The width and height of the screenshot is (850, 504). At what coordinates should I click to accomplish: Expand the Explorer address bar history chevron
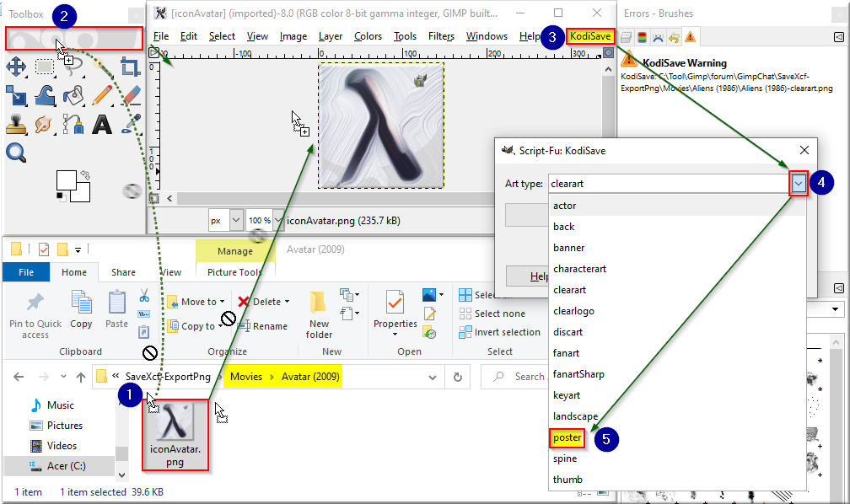[x=432, y=378]
